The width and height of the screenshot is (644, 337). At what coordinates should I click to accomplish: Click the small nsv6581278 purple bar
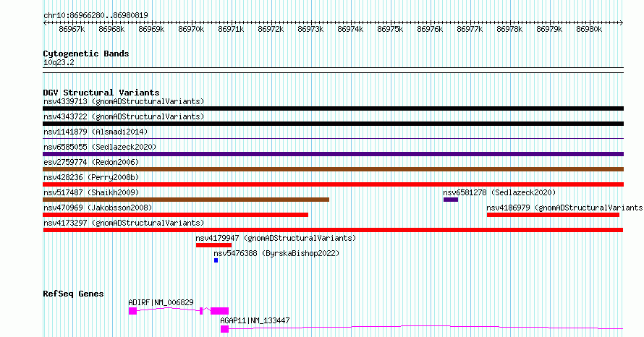coord(451,200)
